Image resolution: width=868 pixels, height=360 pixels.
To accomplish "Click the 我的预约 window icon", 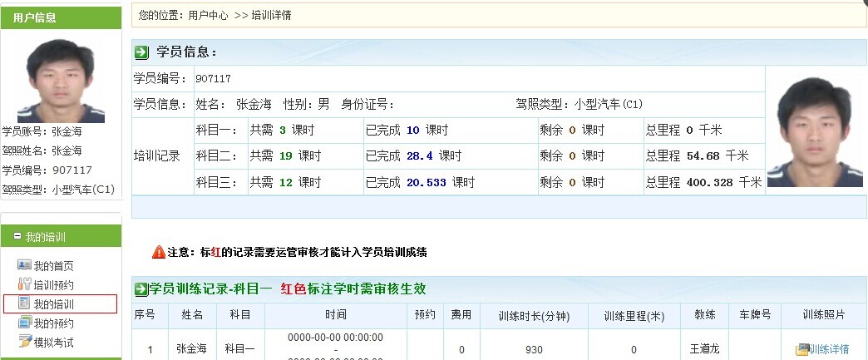I will pyautogui.click(x=24, y=323).
